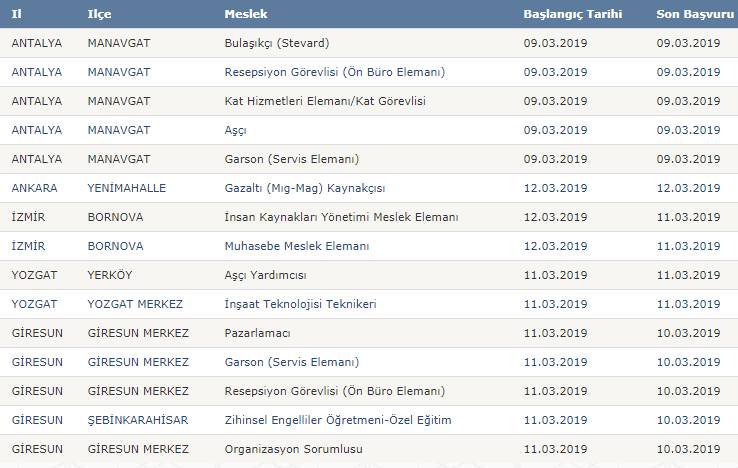Open the İnşaat Teknolojisi Teknikeri listing
This screenshot has width=738, height=468.
coord(300,304)
